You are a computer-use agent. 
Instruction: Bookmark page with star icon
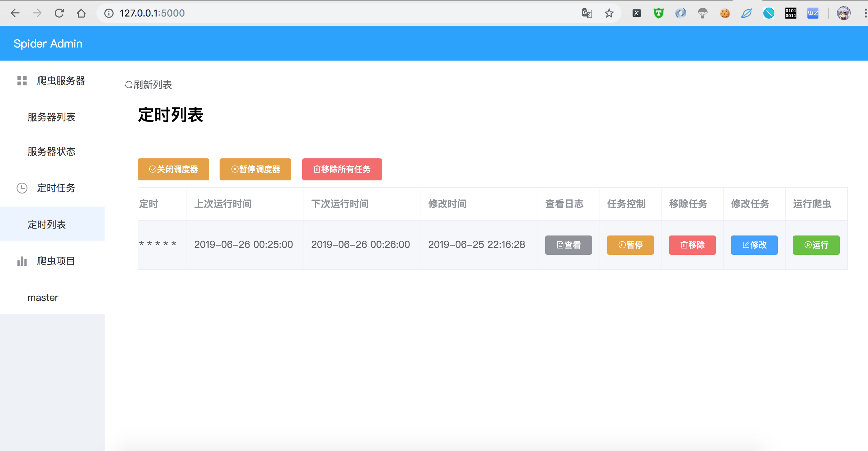coord(609,13)
